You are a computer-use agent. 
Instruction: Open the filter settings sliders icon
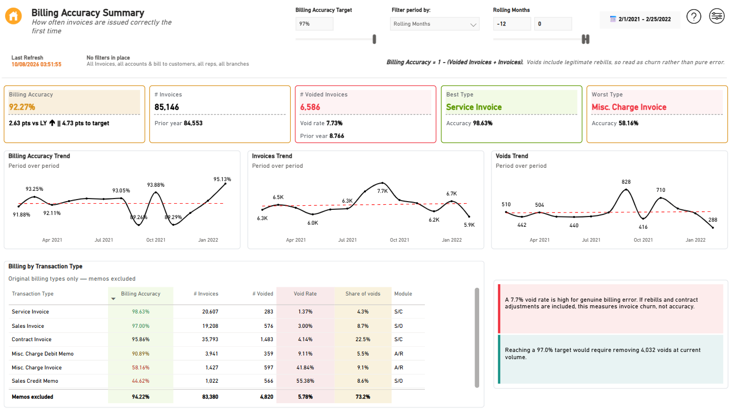tap(717, 16)
